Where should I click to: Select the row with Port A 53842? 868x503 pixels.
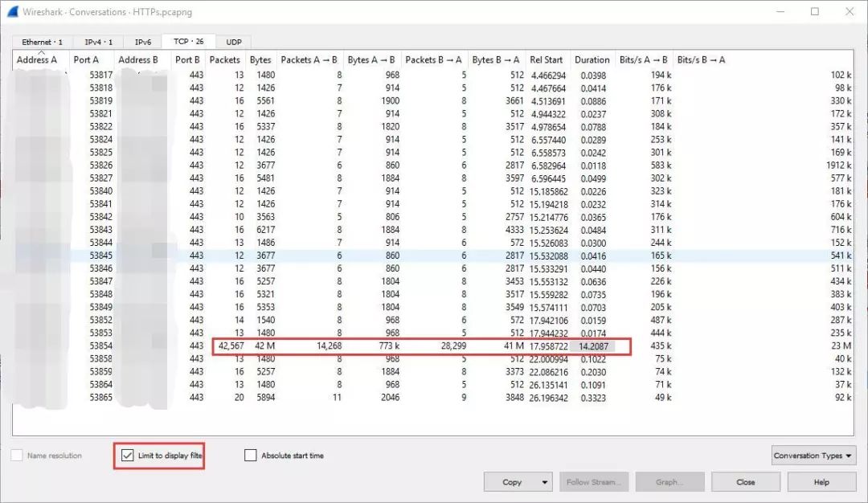pos(433,217)
